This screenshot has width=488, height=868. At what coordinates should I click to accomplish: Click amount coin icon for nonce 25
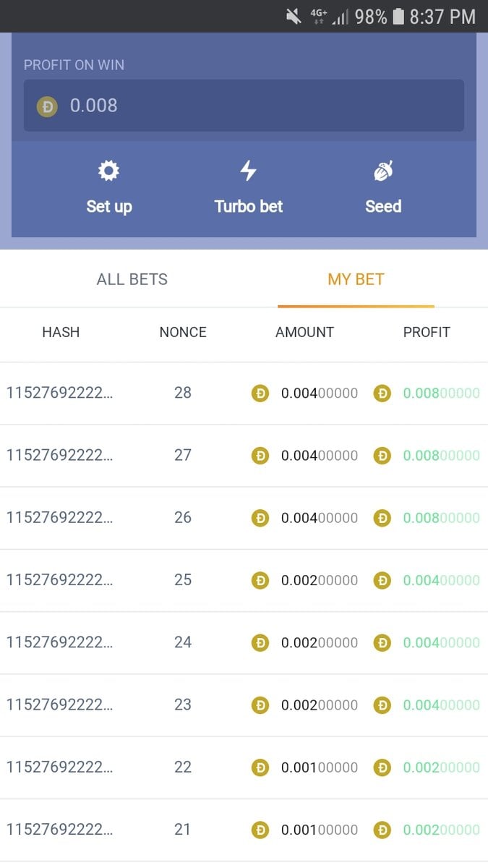[x=260, y=580]
